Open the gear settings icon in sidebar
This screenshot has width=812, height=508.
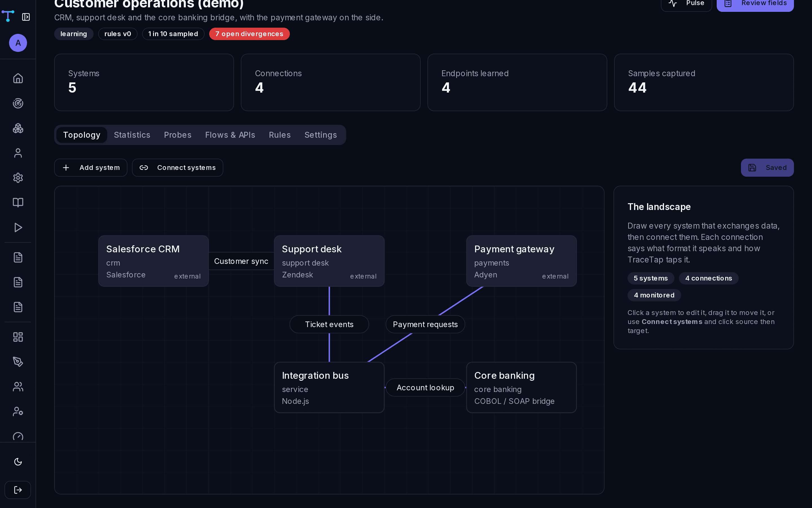coord(18,178)
